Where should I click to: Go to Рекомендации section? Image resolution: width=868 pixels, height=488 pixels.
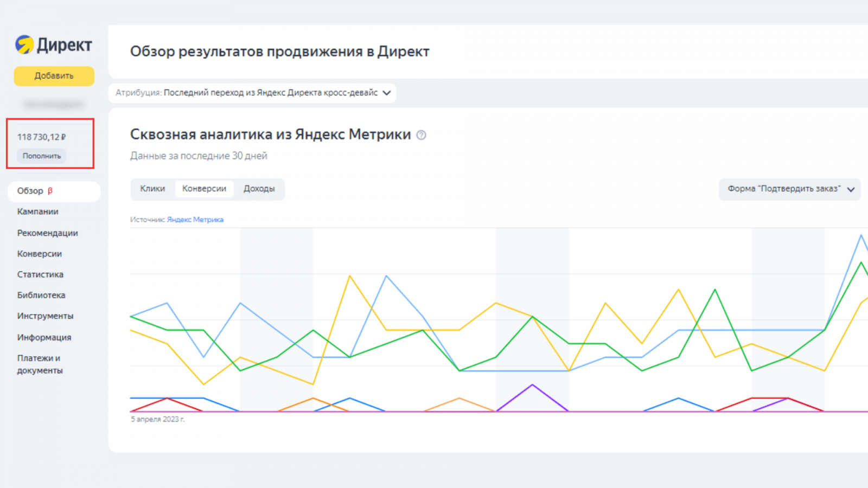48,233
